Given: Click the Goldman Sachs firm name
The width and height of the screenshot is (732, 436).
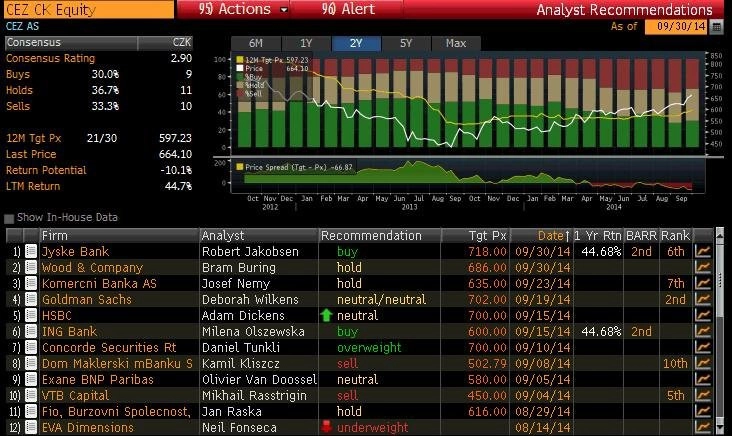Looking at the screenshot, I should (x=87, y=299).
